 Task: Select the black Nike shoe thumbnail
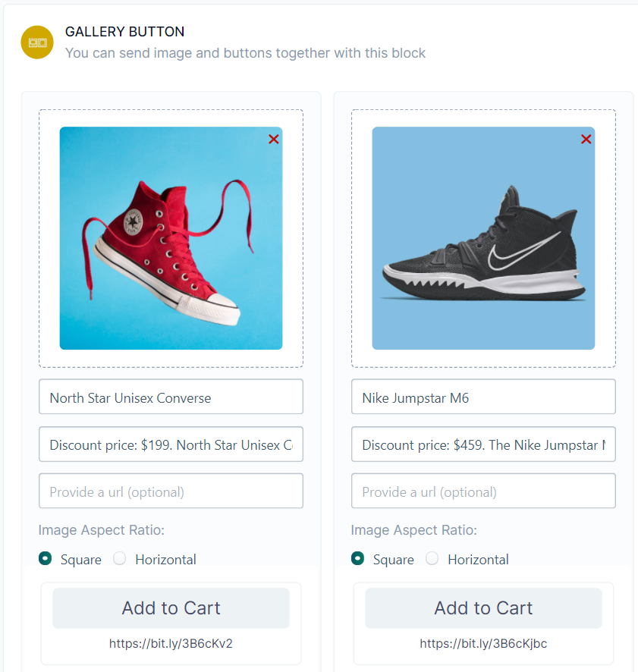point(484,238)
